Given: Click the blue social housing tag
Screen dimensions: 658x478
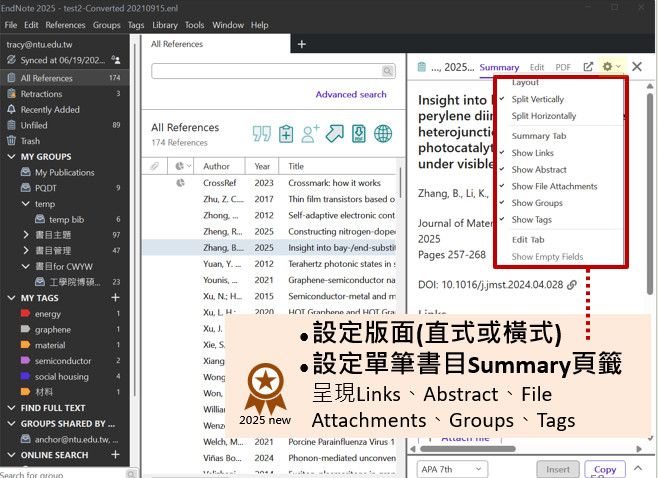Looking at the screenshot, I should tap(25, 376).
